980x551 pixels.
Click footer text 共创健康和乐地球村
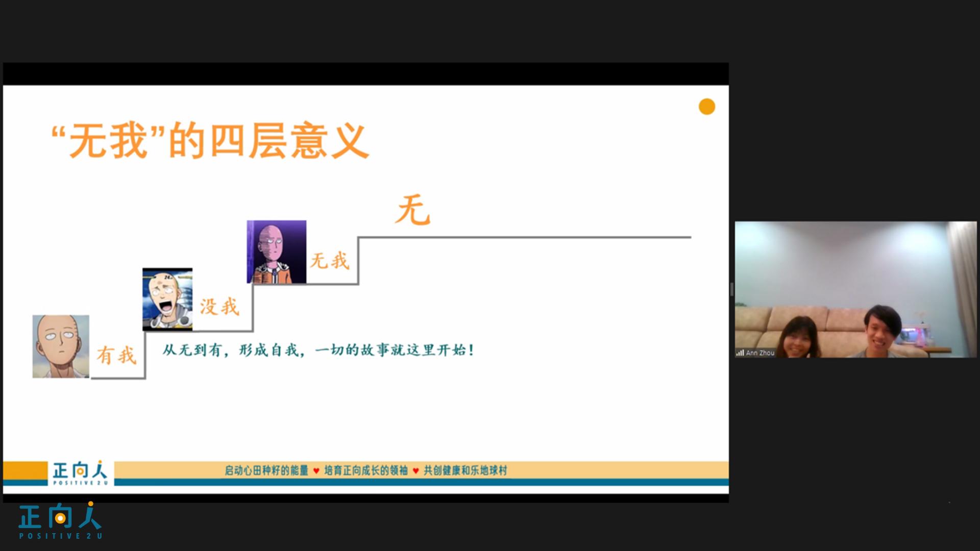pyautogui.click(x=465, y=470)
